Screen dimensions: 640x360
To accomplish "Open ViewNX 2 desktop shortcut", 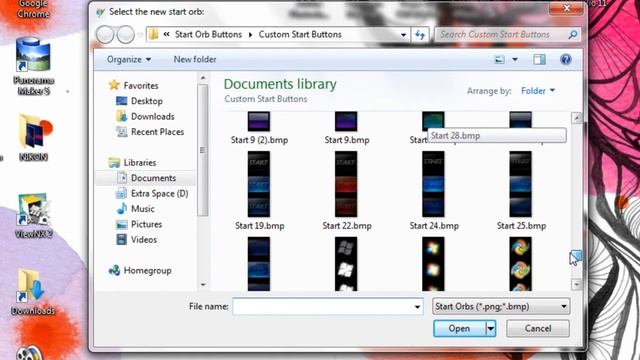I will [33, 216].
